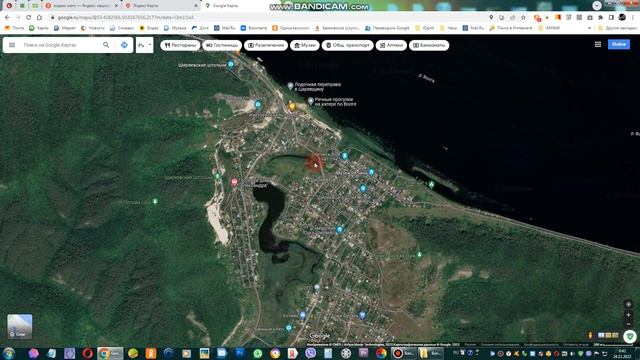Filter map by Развлечения chip
Viewport: 640px width, 360px height.
tap(266, 45)
